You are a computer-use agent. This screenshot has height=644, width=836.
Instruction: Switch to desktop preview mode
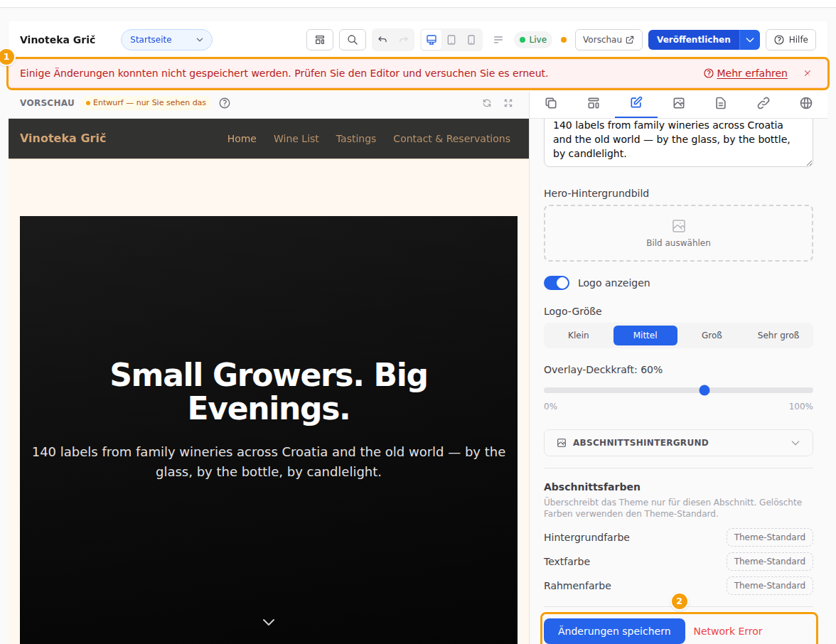(x=432, y=40)
